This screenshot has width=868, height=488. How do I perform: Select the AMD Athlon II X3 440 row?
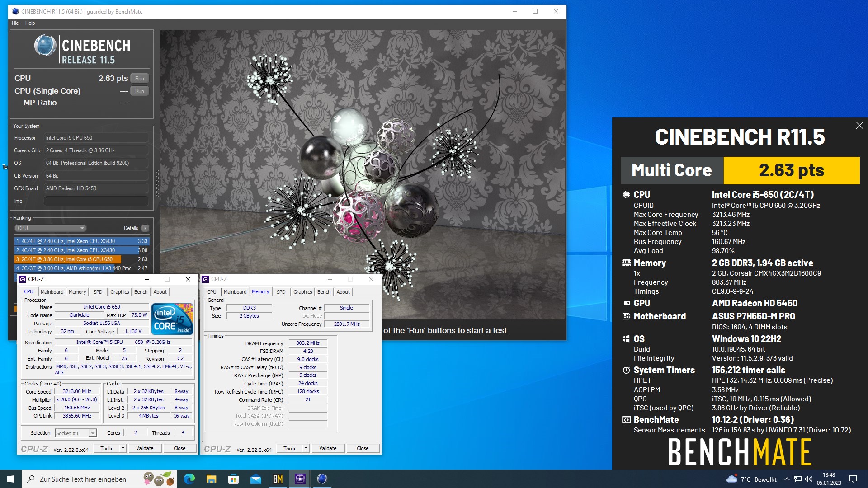[82, 268]
